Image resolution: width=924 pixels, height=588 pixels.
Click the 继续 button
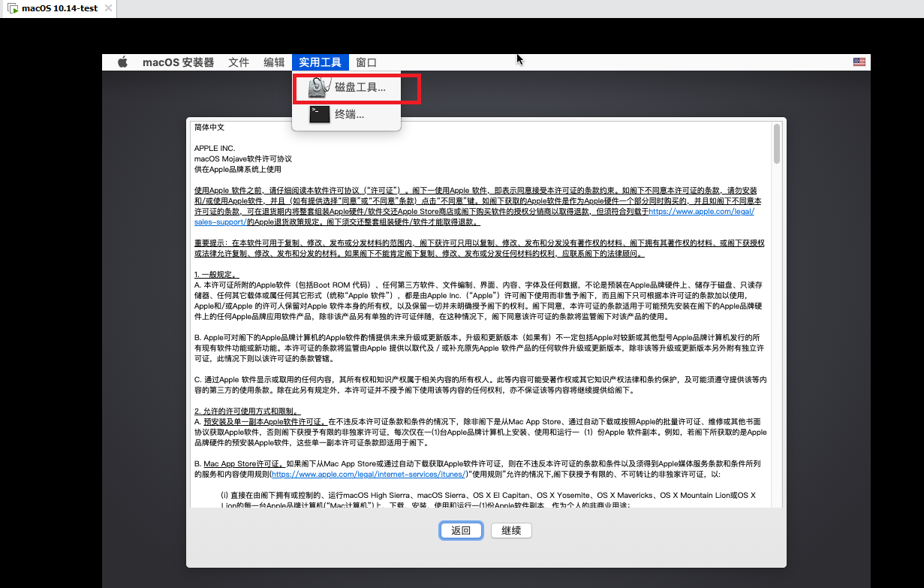click(x=511, y=530)
